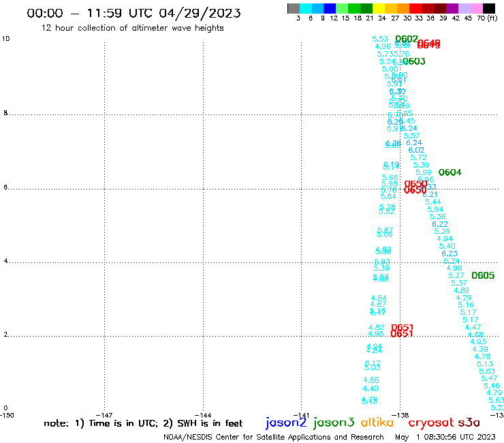Image resolution: width=504 pixels, height=443 pixels.
Task: Click the '5.37' wave height value
Action: 459,283
